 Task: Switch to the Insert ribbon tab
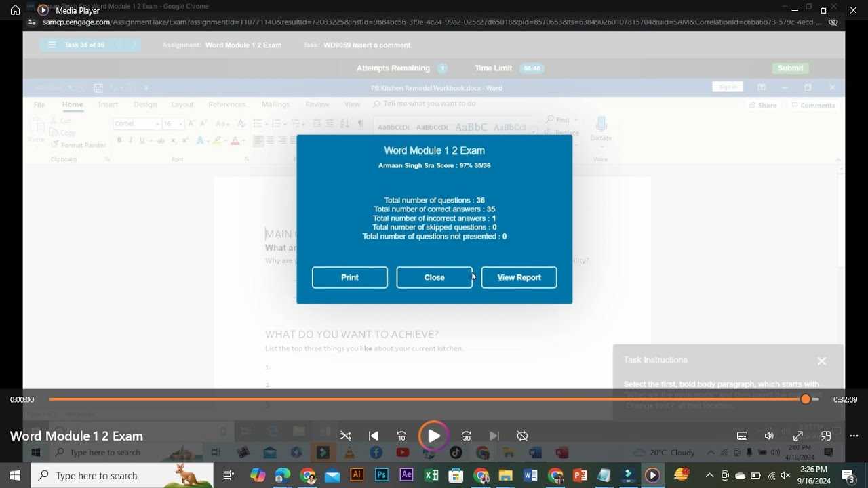click(108, 105)
